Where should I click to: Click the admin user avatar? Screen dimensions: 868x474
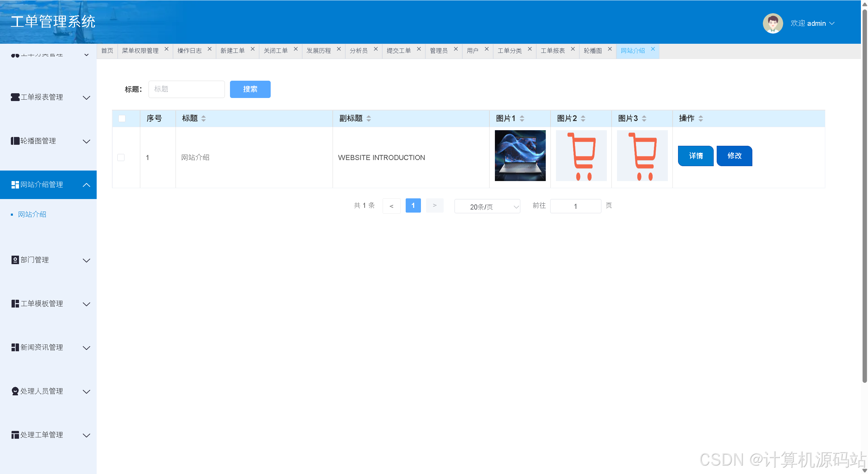pyautogui.click(x=772, y=23)
